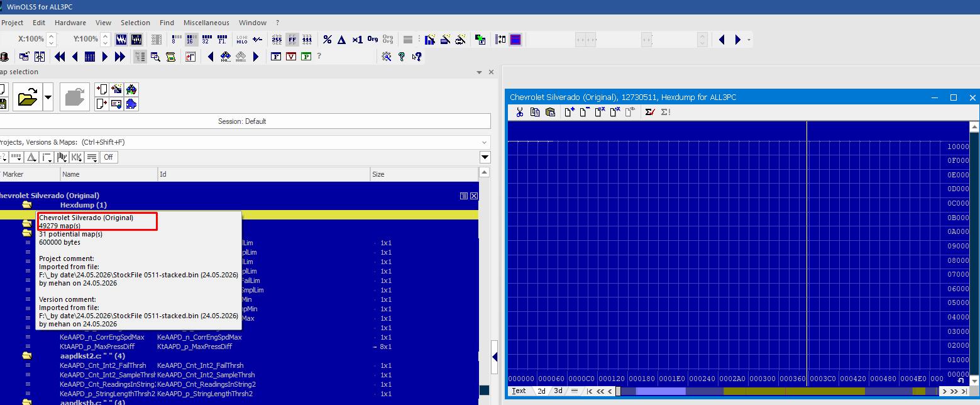Open the Hardware menu
980x405 pixels.
coord(70,23)
